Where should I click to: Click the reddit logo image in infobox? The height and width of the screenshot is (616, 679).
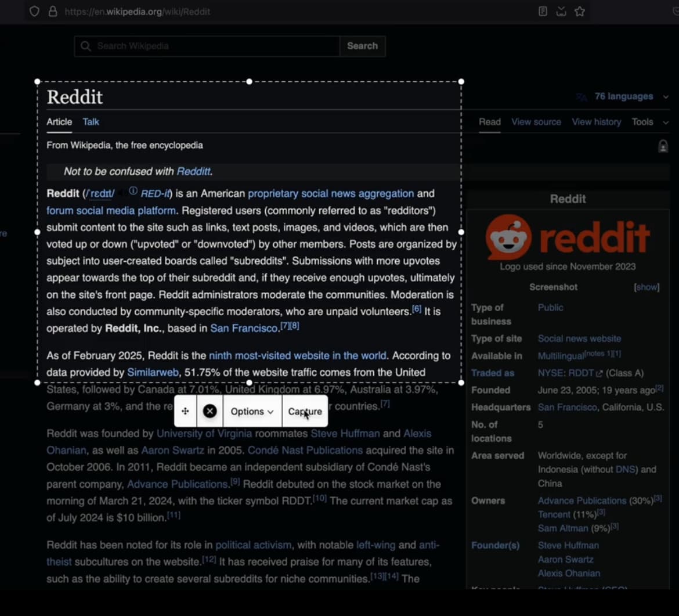pos(568,237)
